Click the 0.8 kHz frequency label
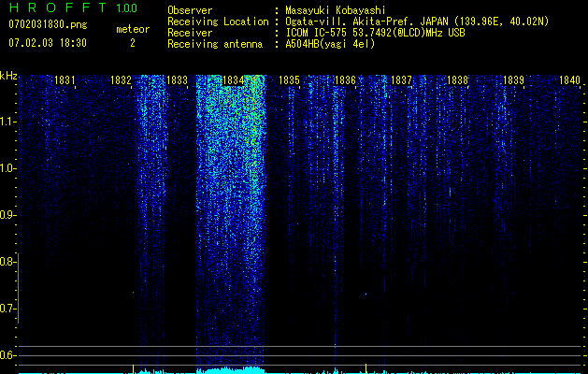The width and height of the screenshot is (588, 374). (x=7, y=262)
